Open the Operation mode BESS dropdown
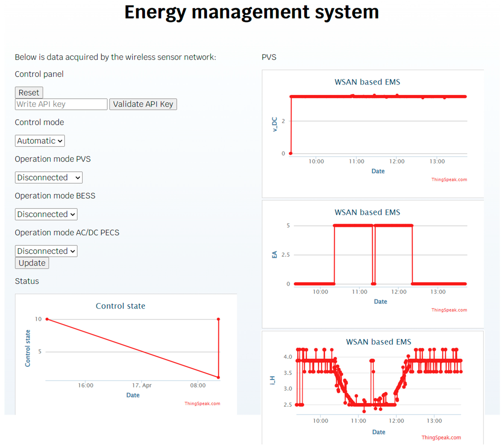Viewport: 503px width, 448px height. pos(46,214)
